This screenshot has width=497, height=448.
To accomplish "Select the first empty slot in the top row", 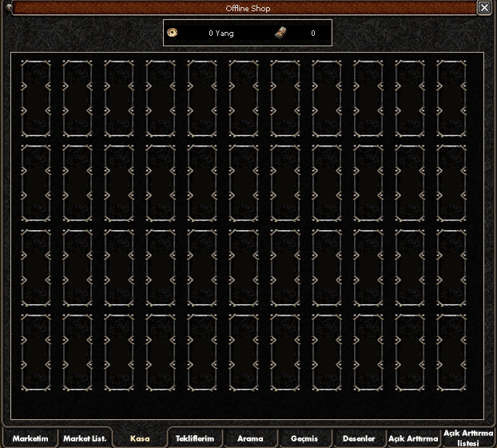I will coord(36,97).
